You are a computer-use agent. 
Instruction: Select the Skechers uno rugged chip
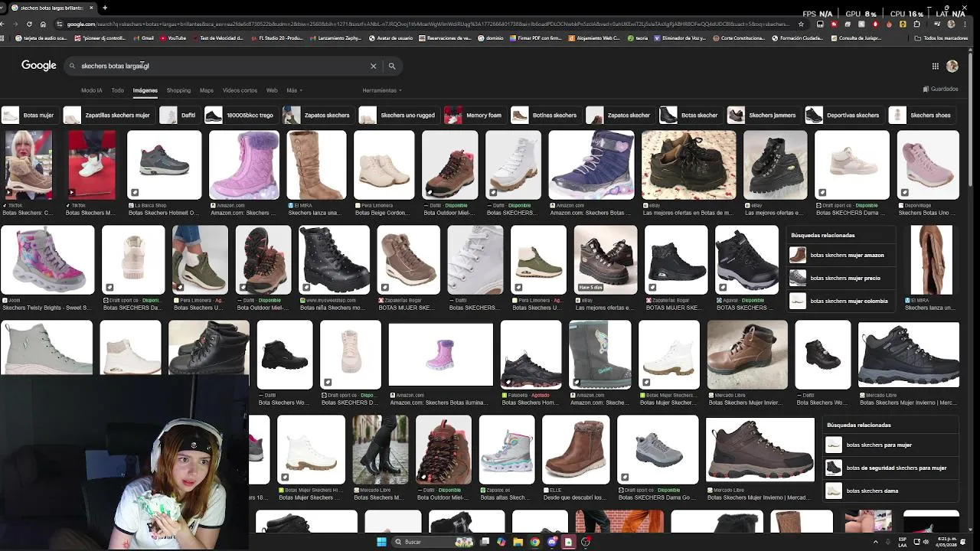tap(397, 115)
